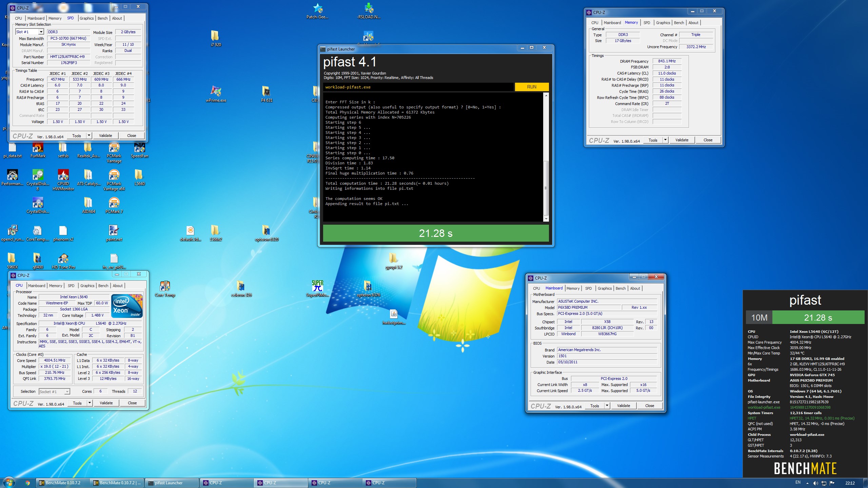Open the P4 631 desktop icon
The image size is (868, 488).
pos(267,94)
